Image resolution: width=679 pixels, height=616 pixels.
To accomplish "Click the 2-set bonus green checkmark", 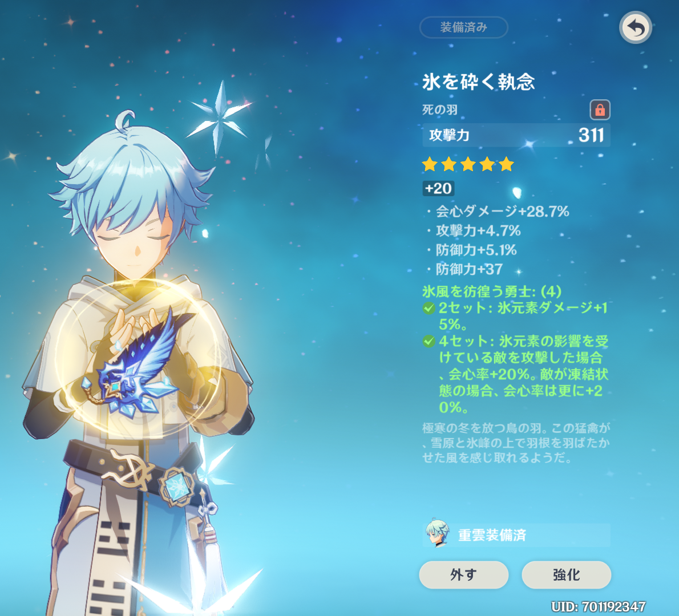I will coord(429,308).
